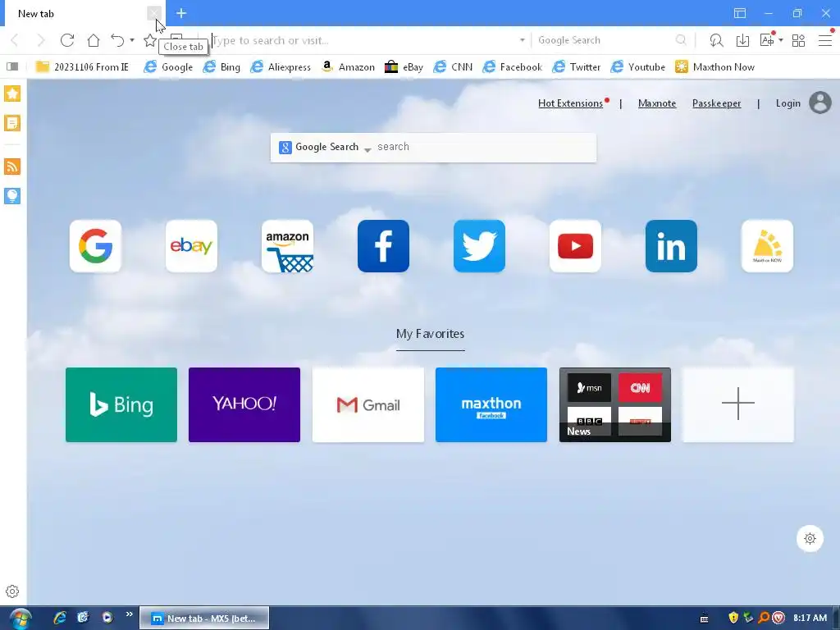The width and height of the screenshot is (840, 630).
Task: Open the Amazon bookmark in favorites bar
Action: click(348, 67)
